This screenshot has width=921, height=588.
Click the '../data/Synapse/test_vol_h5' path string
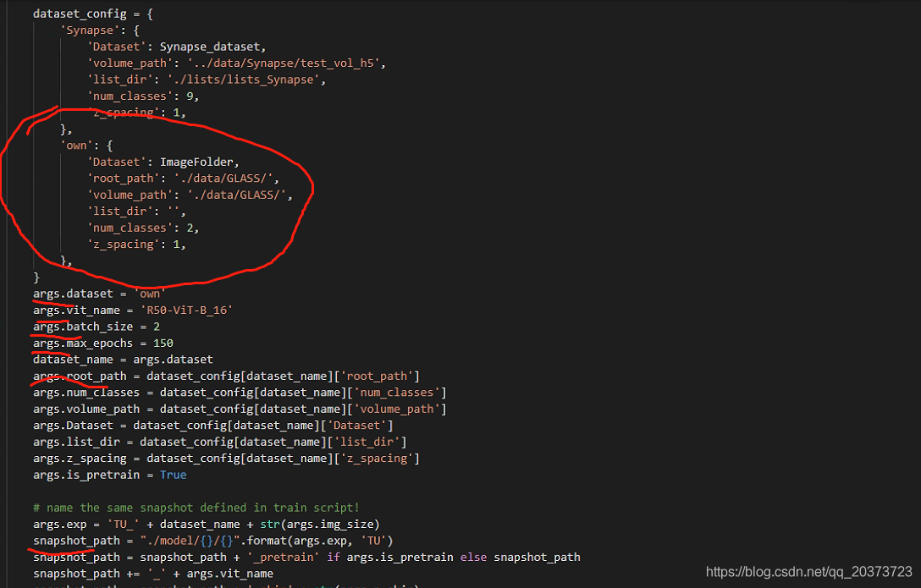[x=286, y=63]
